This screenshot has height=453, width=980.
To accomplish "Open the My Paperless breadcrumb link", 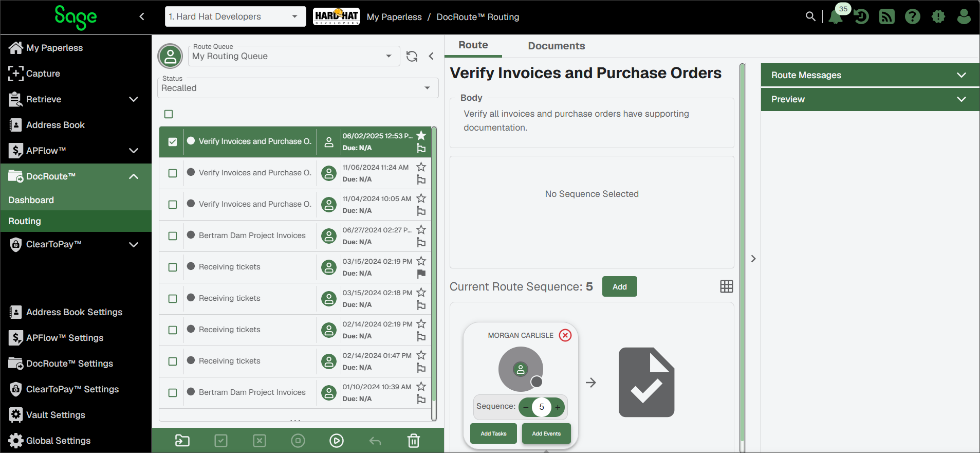I will (394, 17).
